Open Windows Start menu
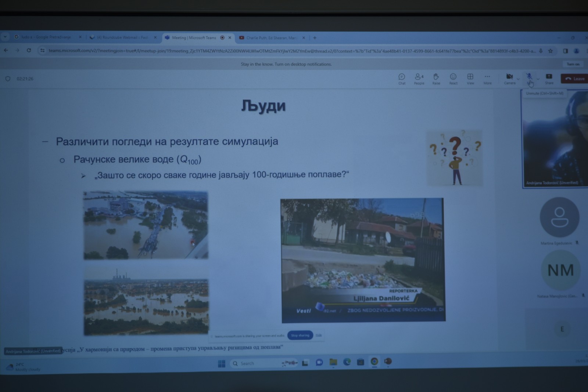 tap(222, 363)
